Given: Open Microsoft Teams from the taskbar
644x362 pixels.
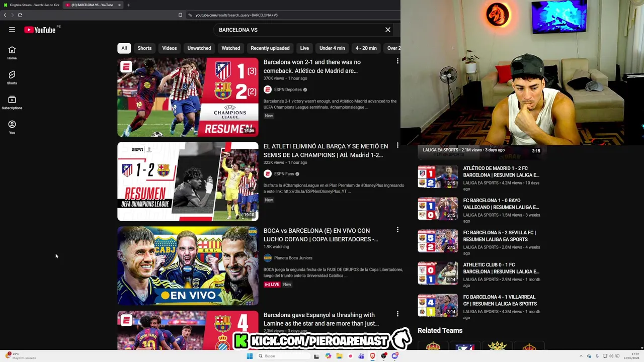Looking at the screenshot, I should point(361,356).
